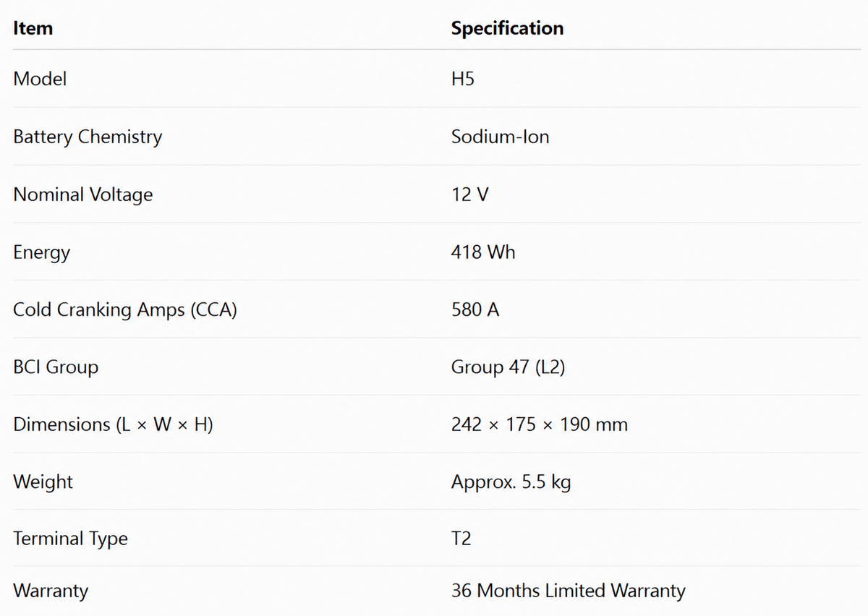Click the 580 A value
868x616 pixels.
tap(475, 309)
